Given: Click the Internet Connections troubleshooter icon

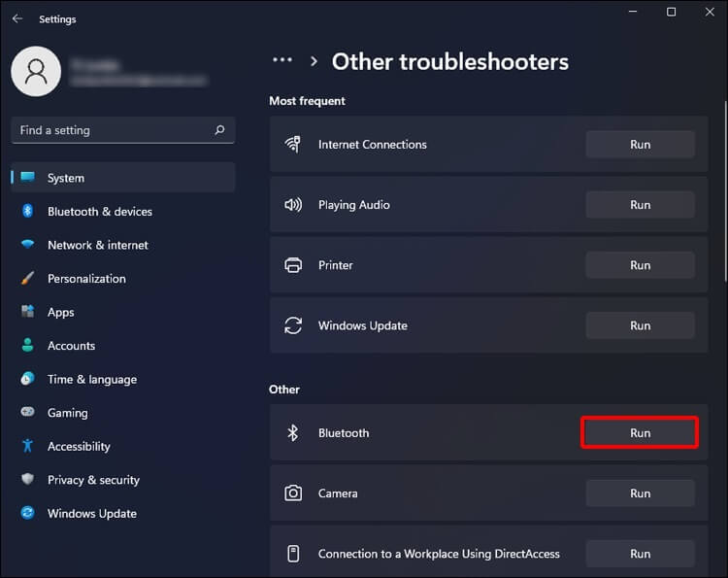Looking at the screenshot, I should click(293, 145).
